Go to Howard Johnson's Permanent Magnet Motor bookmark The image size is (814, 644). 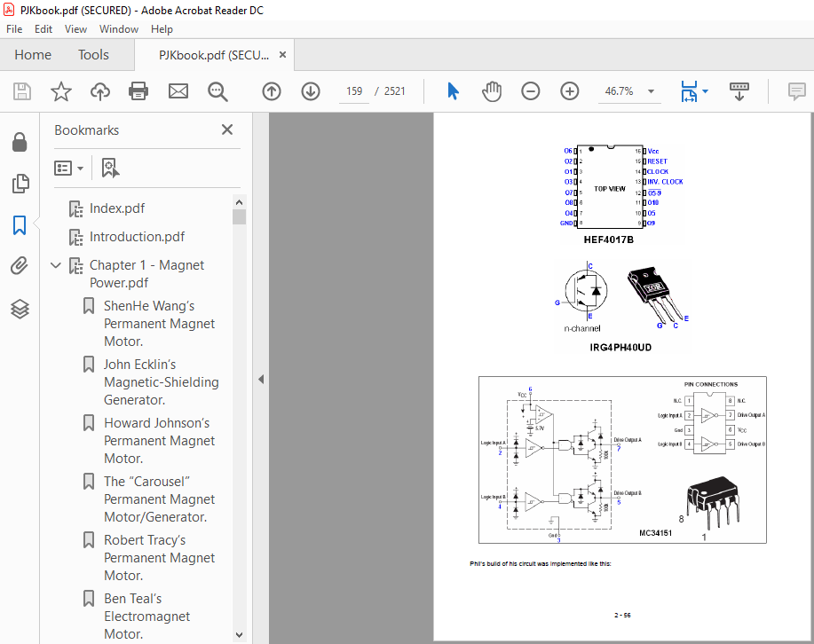160,441
